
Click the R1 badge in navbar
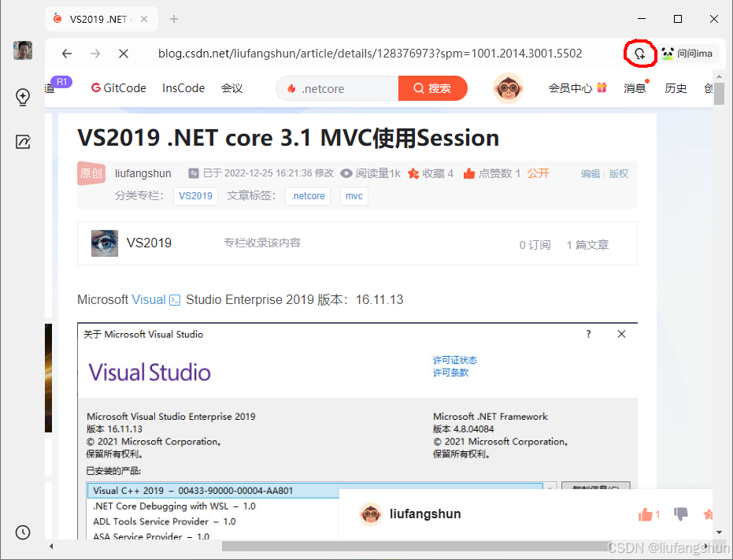click(x=61, y=82)
